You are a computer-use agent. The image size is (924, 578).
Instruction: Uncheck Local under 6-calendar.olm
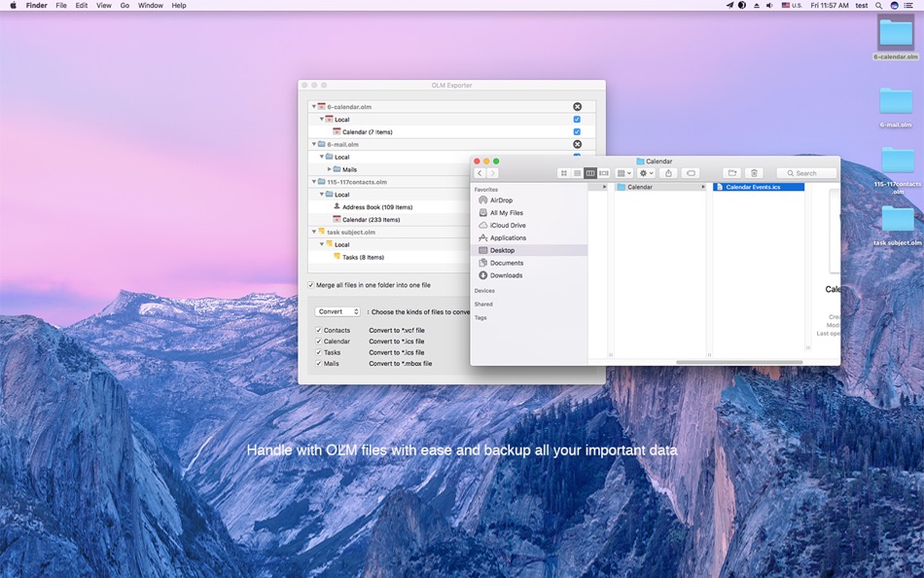pyautogui.click(x=577, y=119)
